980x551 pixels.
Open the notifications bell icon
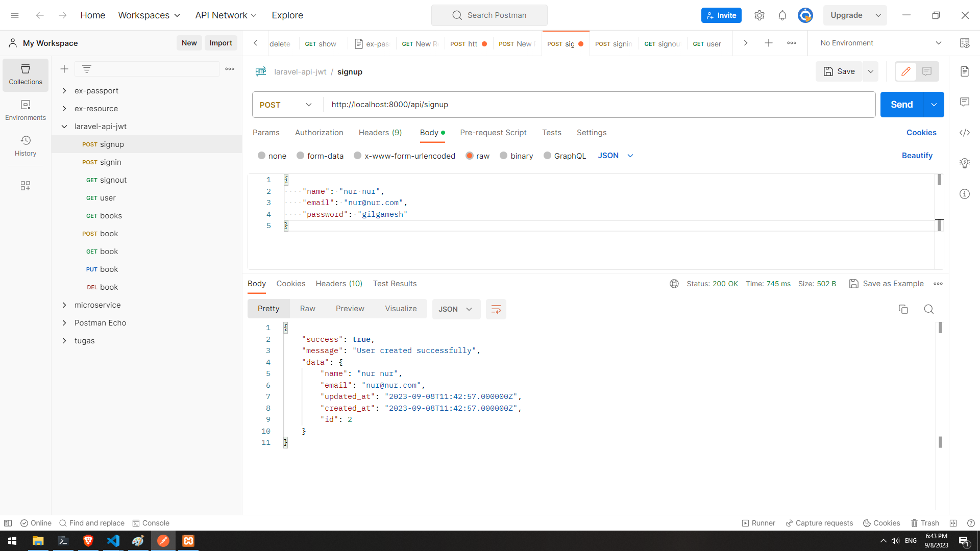[x=782, y=15]
